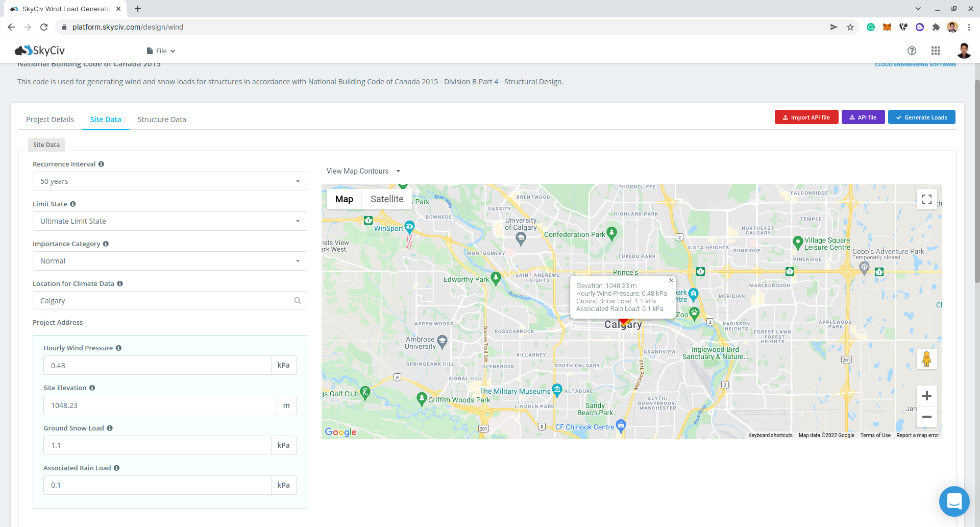Switch map to Map view
Viewport: 980px width, 527px height.
(344, 199)
